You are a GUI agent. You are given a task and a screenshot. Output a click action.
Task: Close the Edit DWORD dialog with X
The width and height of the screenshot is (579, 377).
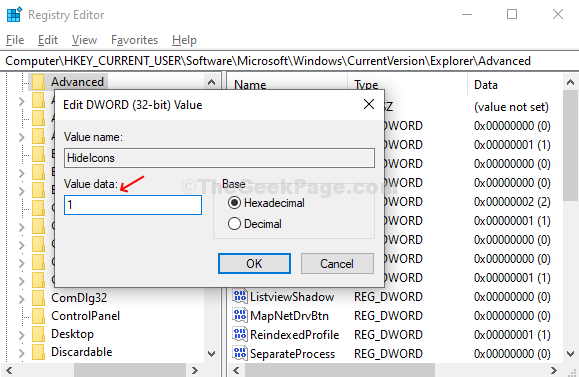point(369,104)
